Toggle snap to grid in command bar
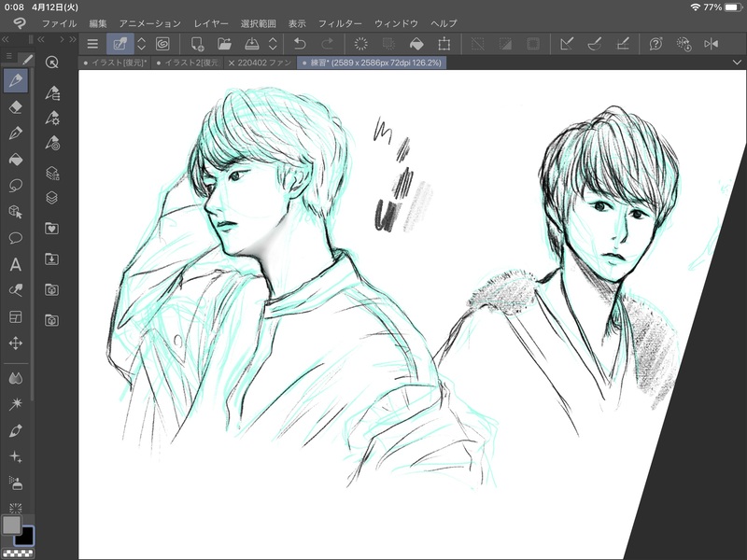Viewport: 747px width, 560px height. click(x=623, y=43)
